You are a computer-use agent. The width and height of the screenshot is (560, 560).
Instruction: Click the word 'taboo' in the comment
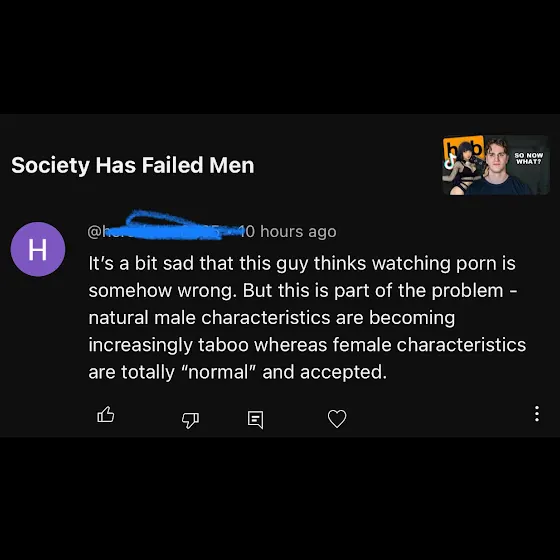click(x=223, y=345)
